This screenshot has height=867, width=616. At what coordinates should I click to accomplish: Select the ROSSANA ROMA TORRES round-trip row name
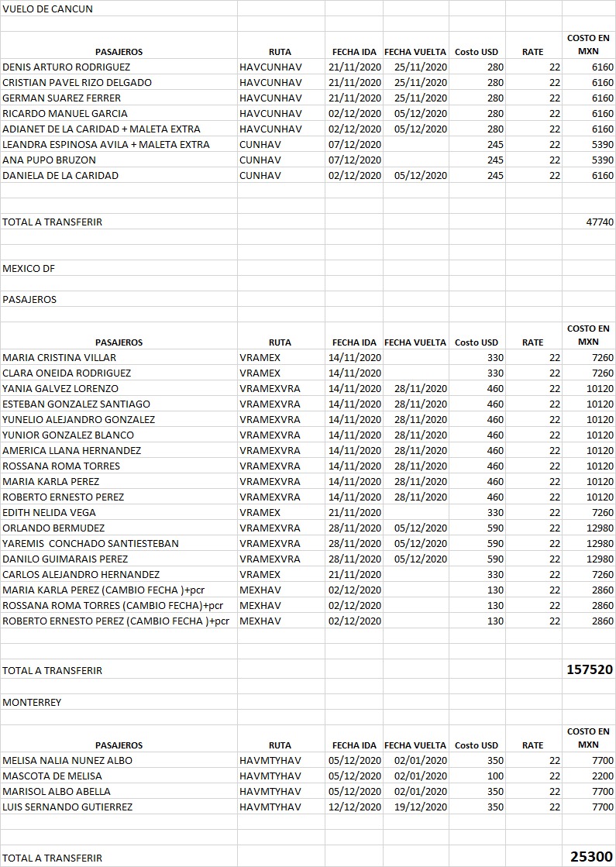tap(119, 466)
